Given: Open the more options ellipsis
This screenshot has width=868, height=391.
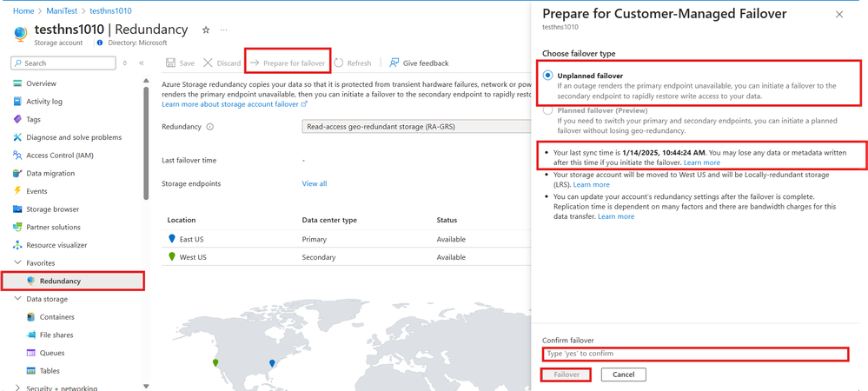Looking at the screenshot, I should coord(223,30).
